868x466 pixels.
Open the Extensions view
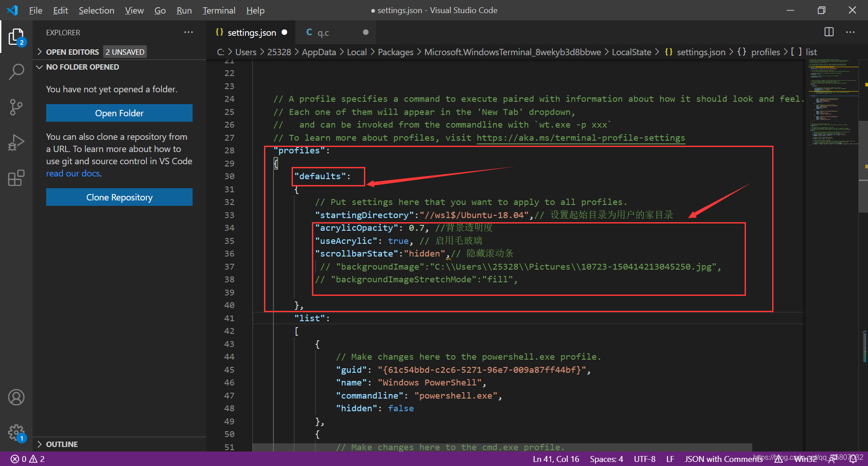[16, 178]
